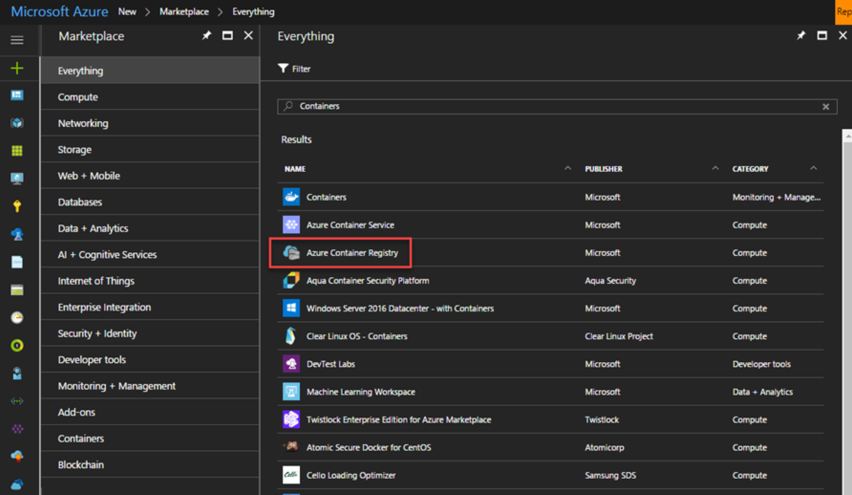Open the Resource groups cube icon
Image resolution: width=852 pixels, height=495 pixels.
point(17,123)
